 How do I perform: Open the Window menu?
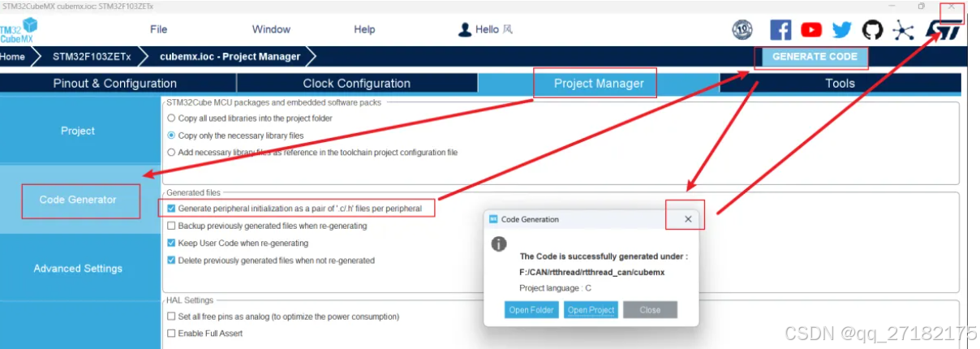(x=271, y=29)
